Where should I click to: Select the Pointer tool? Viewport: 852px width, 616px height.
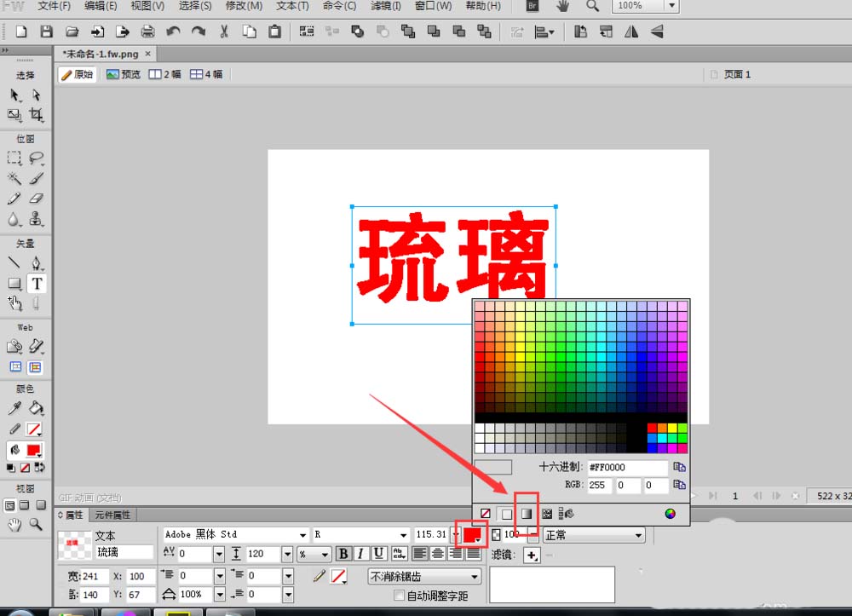coord(14,96)
